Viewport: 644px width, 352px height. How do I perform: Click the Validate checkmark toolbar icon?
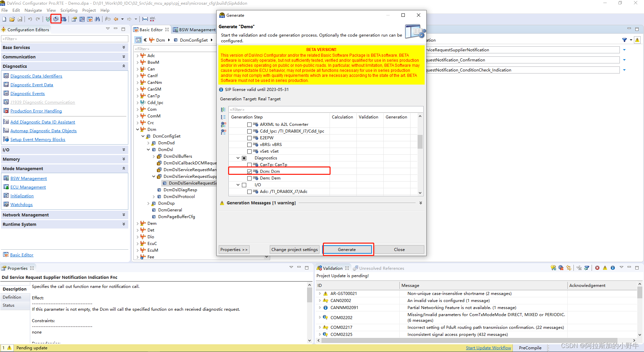[x=48, y=19]
